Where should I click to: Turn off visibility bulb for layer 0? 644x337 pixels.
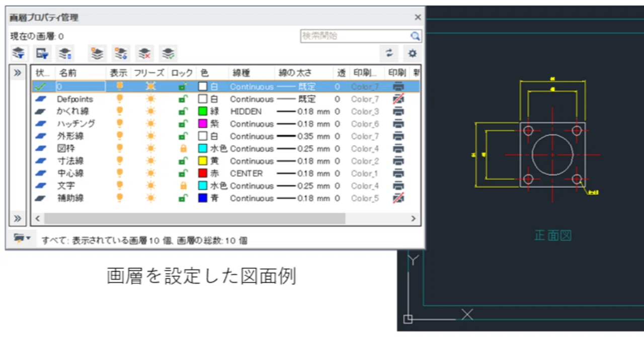119,87
